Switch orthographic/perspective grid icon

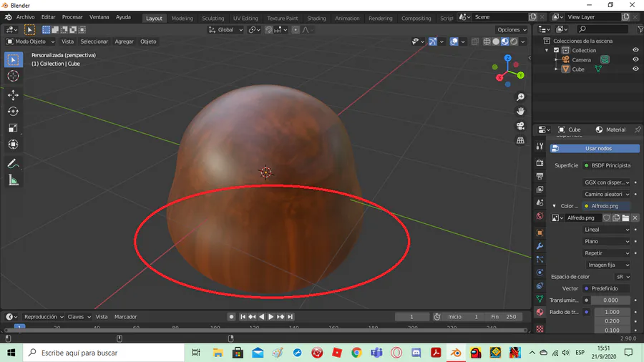pos(520,140)
